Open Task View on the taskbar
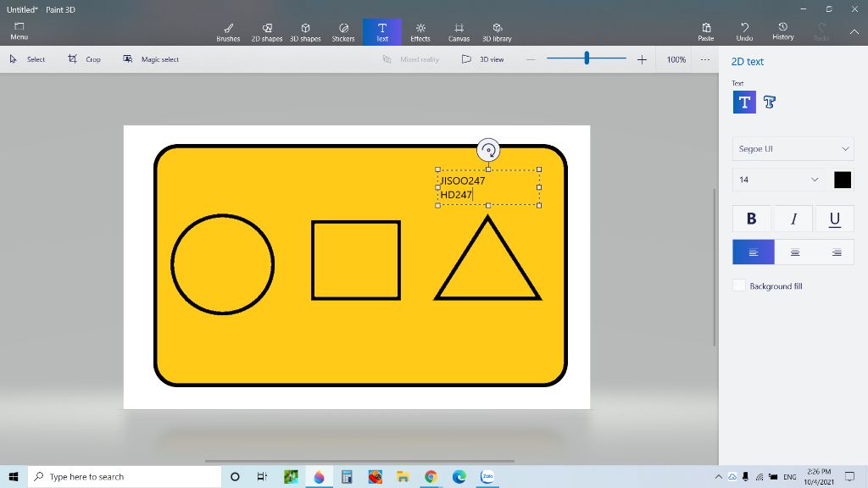This screenshot has height=488, width=868. [262, 476]
